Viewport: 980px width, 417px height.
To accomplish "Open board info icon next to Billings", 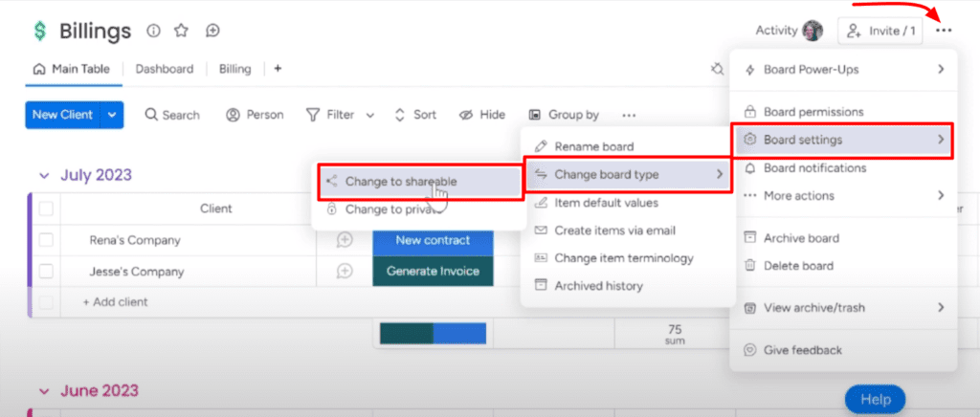I will 153,31.
